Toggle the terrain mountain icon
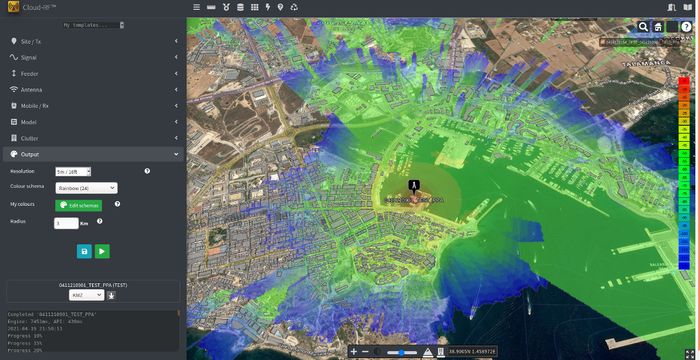This screenshot has width=700, height=360. [x=428, y=352]
